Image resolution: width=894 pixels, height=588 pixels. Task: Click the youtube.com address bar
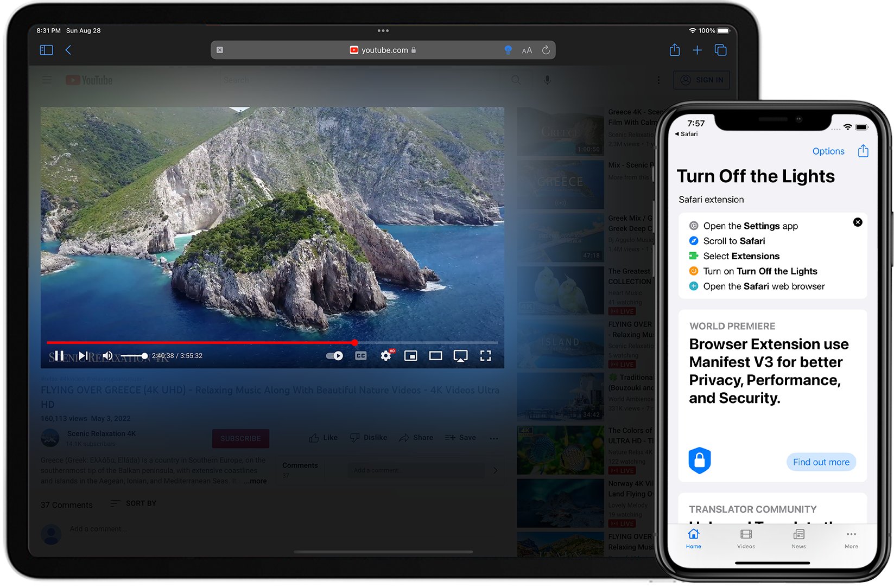383,50
